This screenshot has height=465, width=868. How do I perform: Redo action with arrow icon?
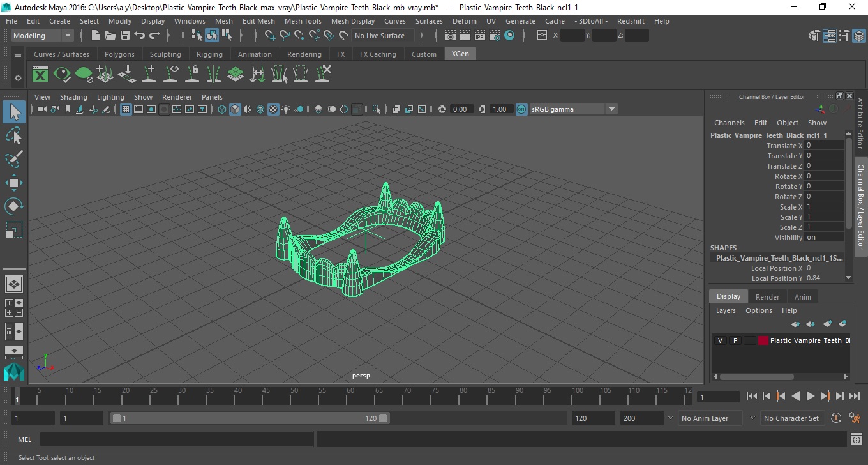coord(154,36)
